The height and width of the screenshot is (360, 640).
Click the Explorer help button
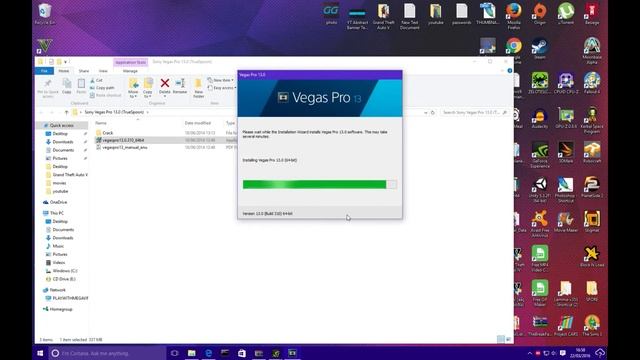(x=509, y=71)
